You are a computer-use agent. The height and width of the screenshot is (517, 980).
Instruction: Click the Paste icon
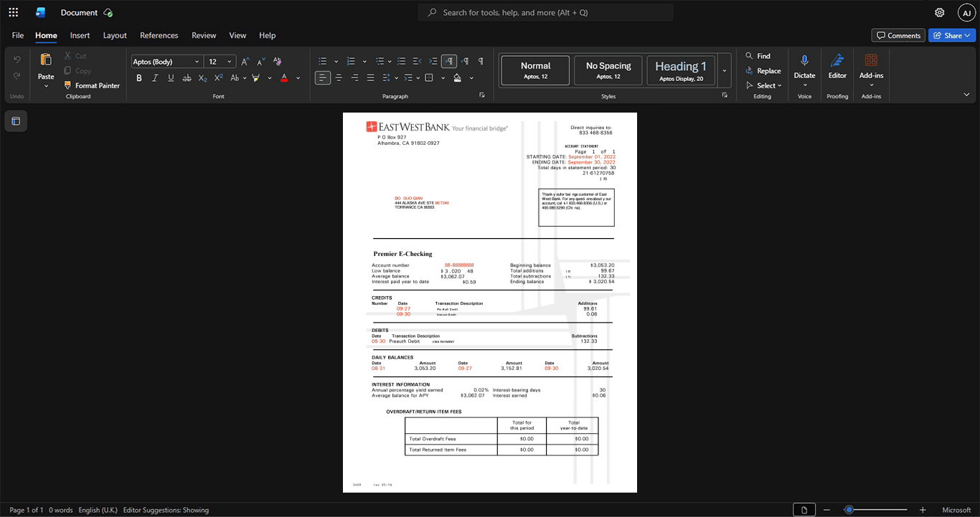[x=46, y=60]
